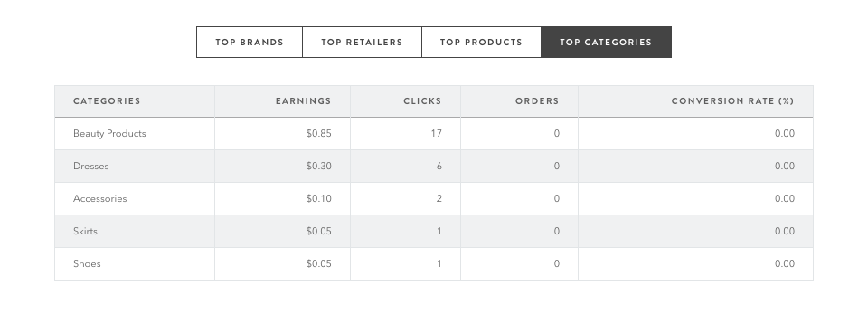Sort by the Clicks column header

click(x=422, y=100)
